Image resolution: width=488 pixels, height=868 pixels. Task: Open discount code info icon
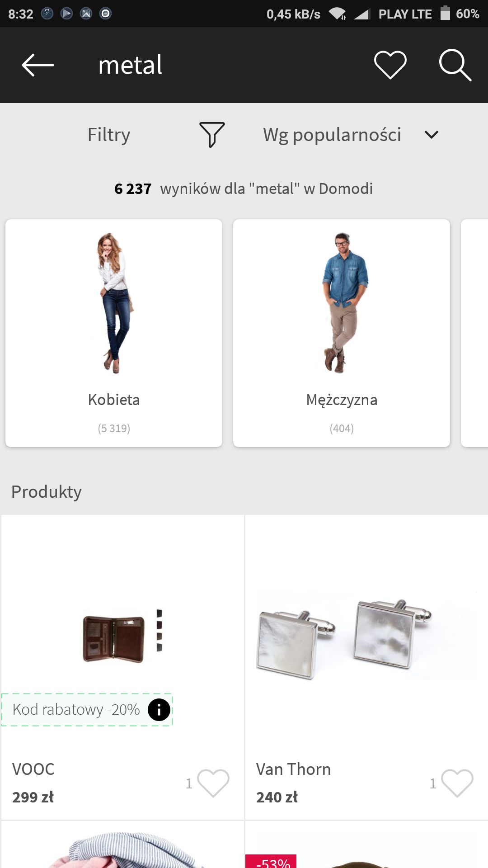point(159,710)
